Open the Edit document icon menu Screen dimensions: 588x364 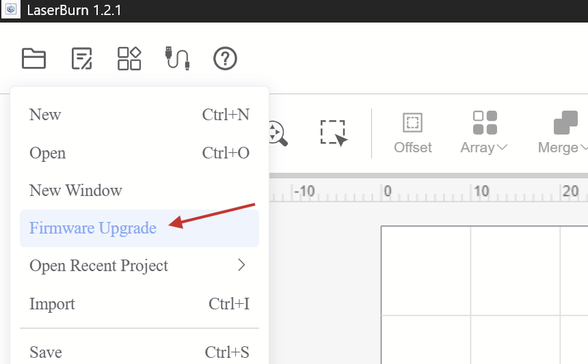82,59
